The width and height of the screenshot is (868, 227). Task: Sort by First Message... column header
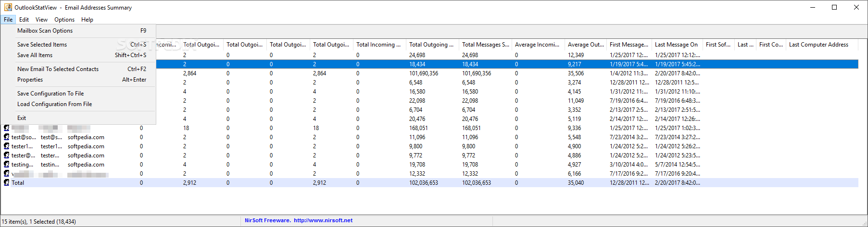point(630,45)
